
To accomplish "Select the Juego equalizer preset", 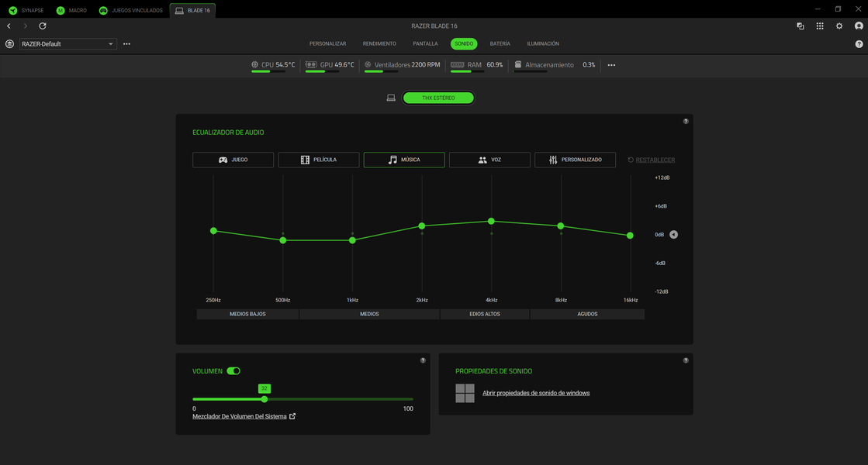I will 233,160.
